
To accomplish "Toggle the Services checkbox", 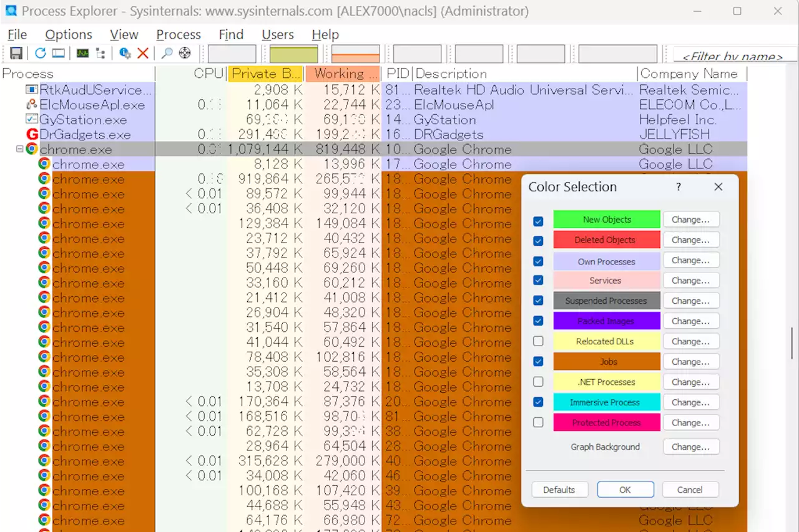I will (x=539, y=281).
